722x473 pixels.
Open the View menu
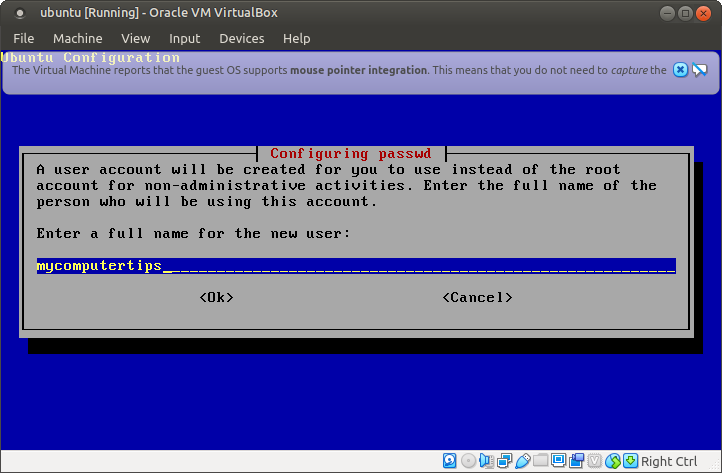136,39
